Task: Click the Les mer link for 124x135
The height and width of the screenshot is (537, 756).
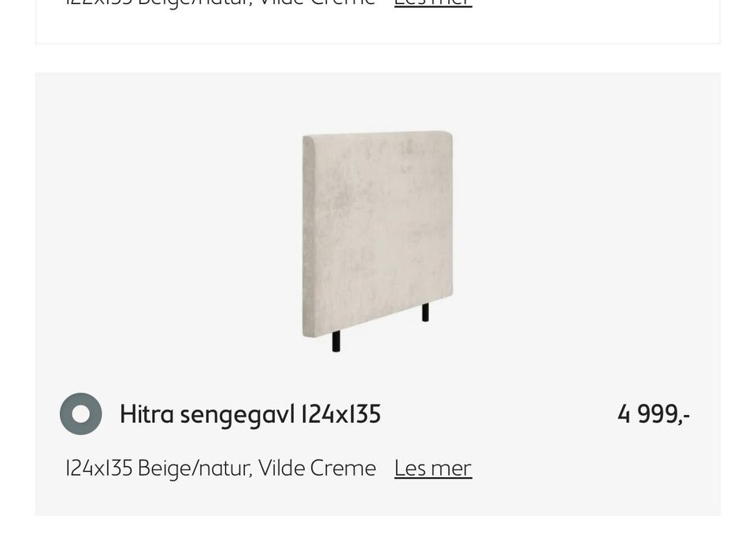Action: point(433,468)
